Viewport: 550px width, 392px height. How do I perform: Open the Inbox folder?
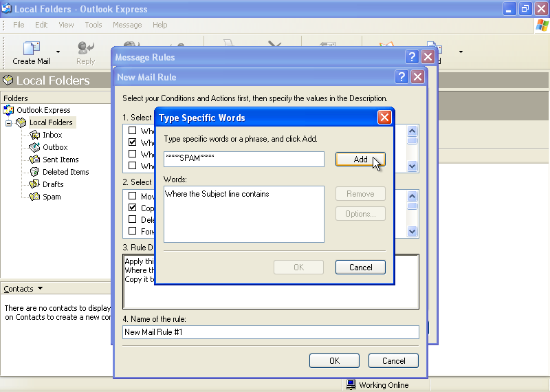tap(52, 135)
